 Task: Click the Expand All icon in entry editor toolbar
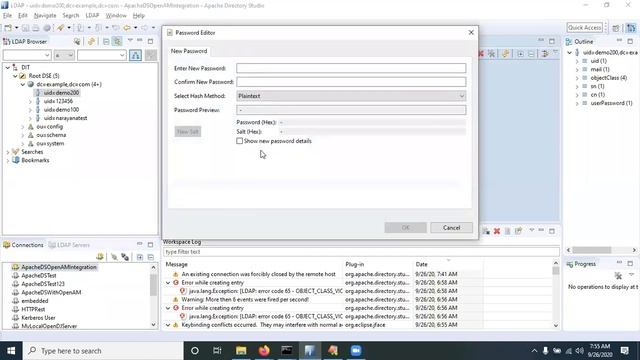click(x=520, y=53)
